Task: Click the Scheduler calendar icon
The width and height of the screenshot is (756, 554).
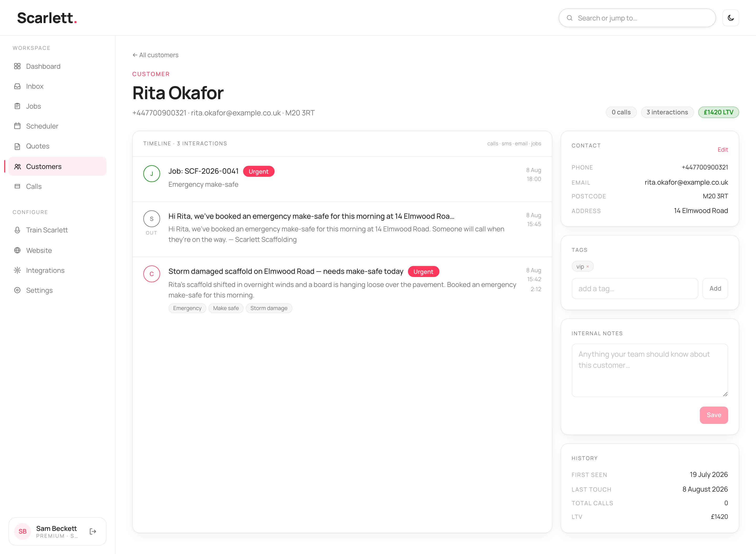Action: [17, 126]
